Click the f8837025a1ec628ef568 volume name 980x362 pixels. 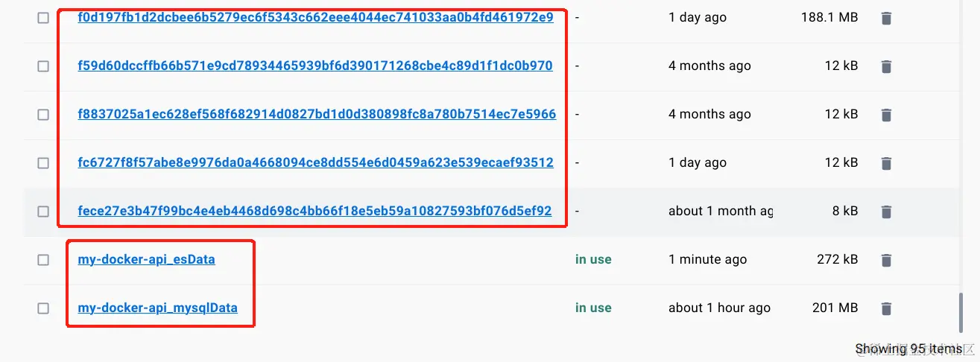(x=317, y=114)
